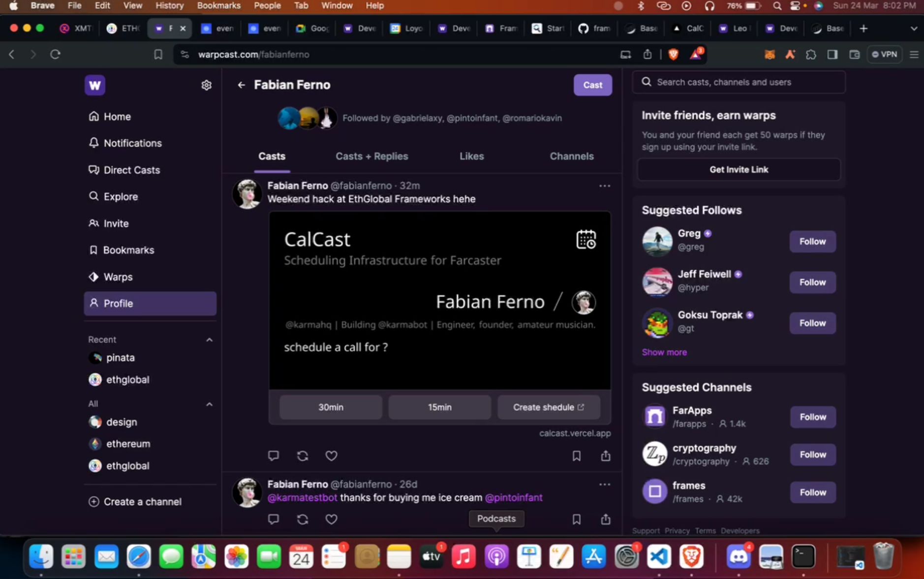The height and width of the screenshot is (579, 924).
Task: Select the Casts tab
Action: click(x=272, y=156)
